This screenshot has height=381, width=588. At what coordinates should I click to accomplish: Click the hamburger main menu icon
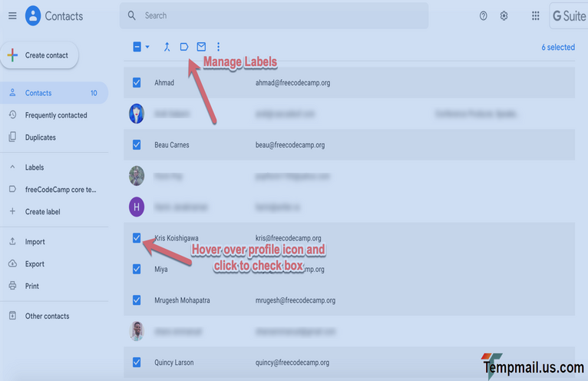tap(12, 15)
